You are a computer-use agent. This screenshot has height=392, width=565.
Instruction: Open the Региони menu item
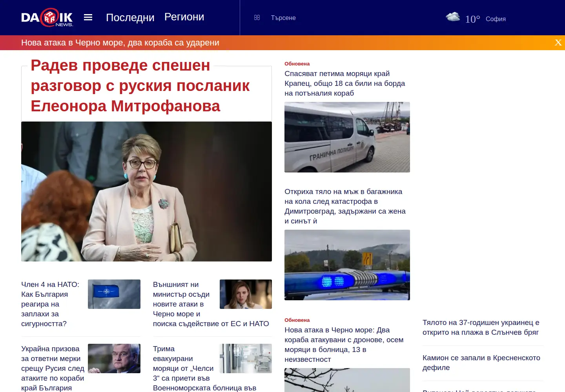[184, 17]
